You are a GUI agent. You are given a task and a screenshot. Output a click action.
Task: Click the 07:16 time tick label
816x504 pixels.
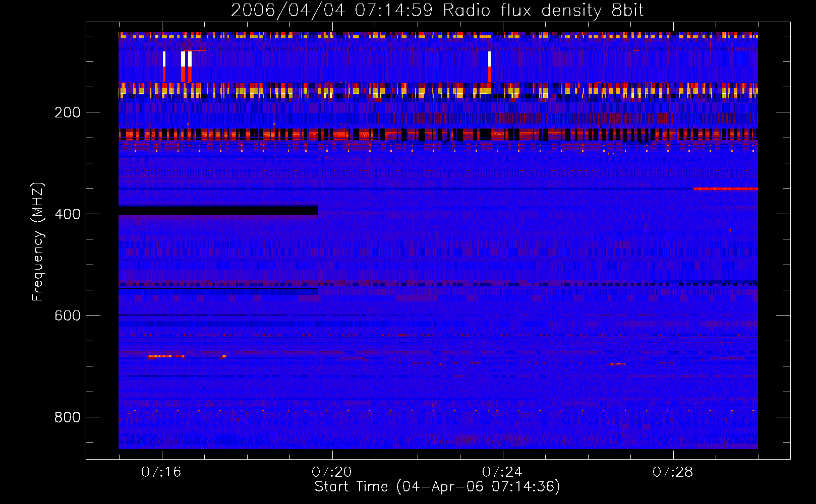click(x=161, y=472)
